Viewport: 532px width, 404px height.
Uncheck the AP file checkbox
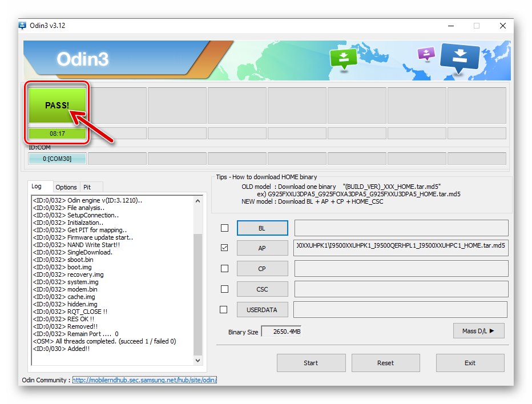click(x=224, y=248)
